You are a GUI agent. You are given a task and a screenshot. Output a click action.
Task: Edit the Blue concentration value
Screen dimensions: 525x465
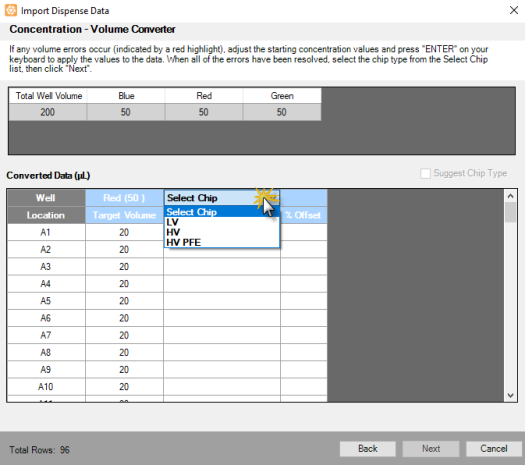click(x=126, y=112)
